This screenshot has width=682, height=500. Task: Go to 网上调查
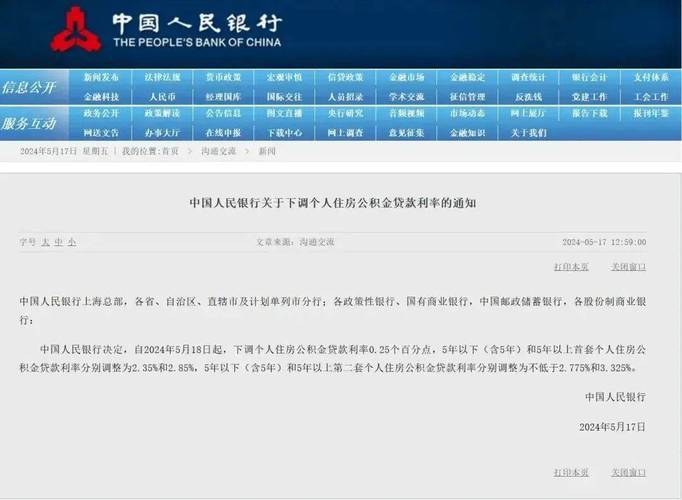pyautogui.click(x=345, y=133)
